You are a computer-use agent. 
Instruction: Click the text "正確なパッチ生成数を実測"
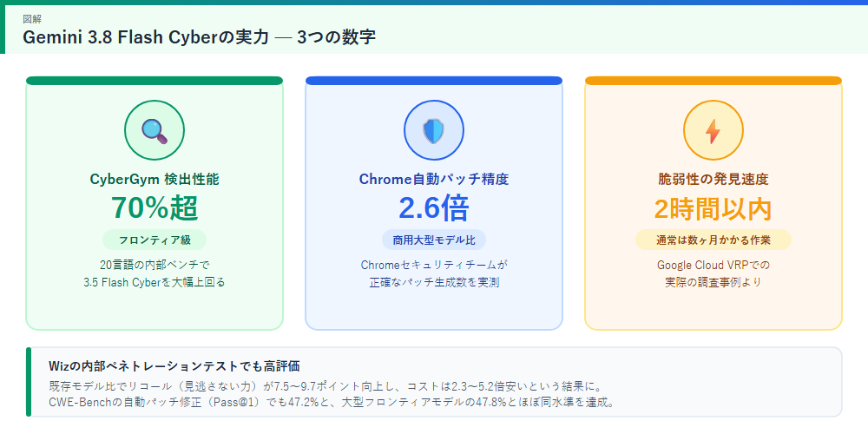point(433,282)
